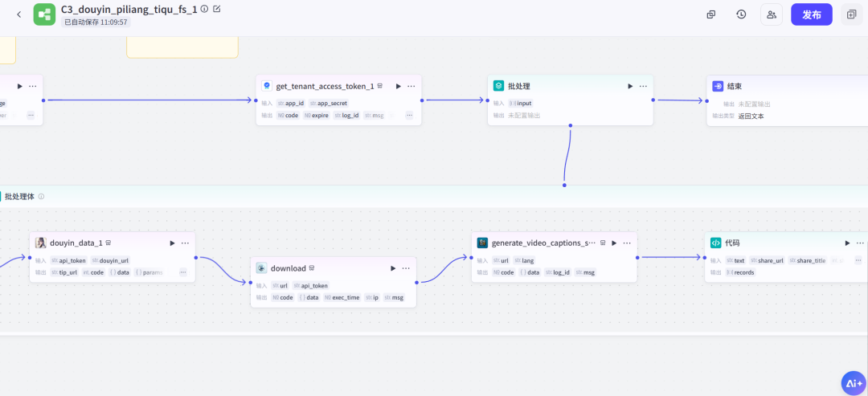Click the 结束 node icon
This screenshot has height=396, width=868.
pyautogui.click(x=718, y=86)
